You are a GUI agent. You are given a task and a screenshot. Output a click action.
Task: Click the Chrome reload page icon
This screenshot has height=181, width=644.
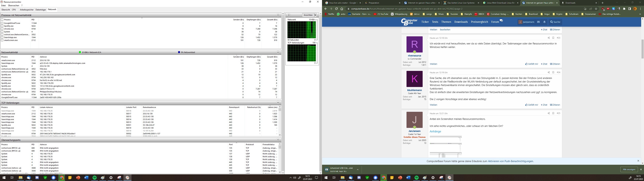point(336,9)
